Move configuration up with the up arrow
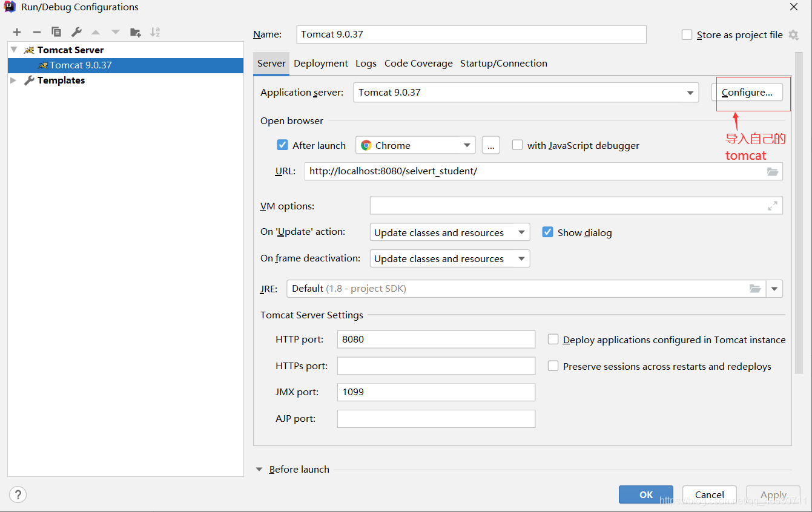Screen dimensions: 812x512 click(96, 32)
